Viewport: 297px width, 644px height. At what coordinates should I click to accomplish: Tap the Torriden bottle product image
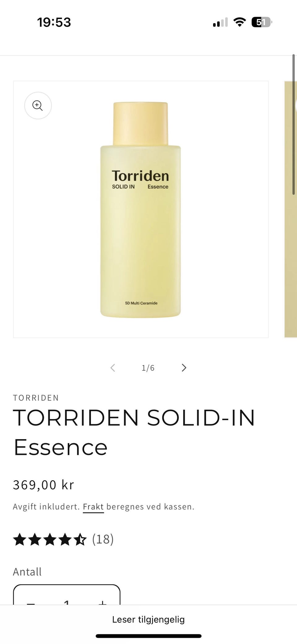141,210
